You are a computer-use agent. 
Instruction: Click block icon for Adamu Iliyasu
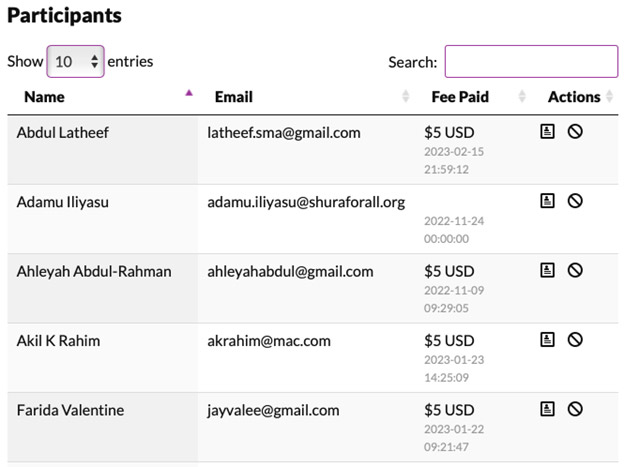click(575, 201)
